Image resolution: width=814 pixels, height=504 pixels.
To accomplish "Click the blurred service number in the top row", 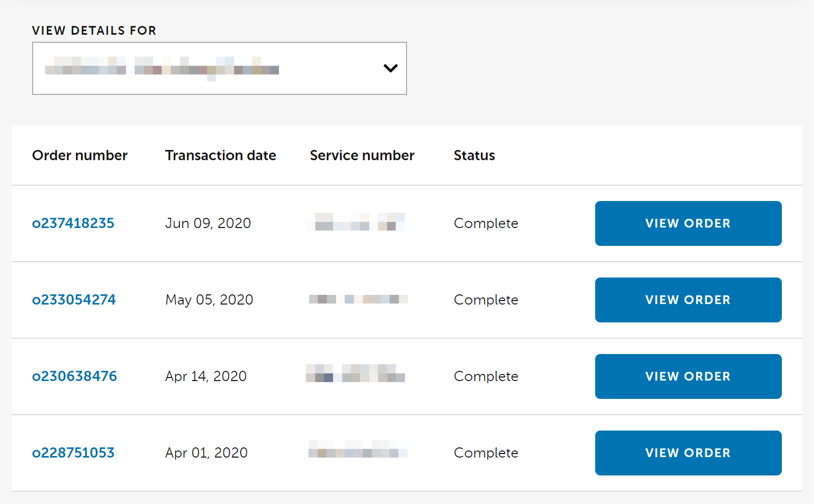I will coord(355,222).
